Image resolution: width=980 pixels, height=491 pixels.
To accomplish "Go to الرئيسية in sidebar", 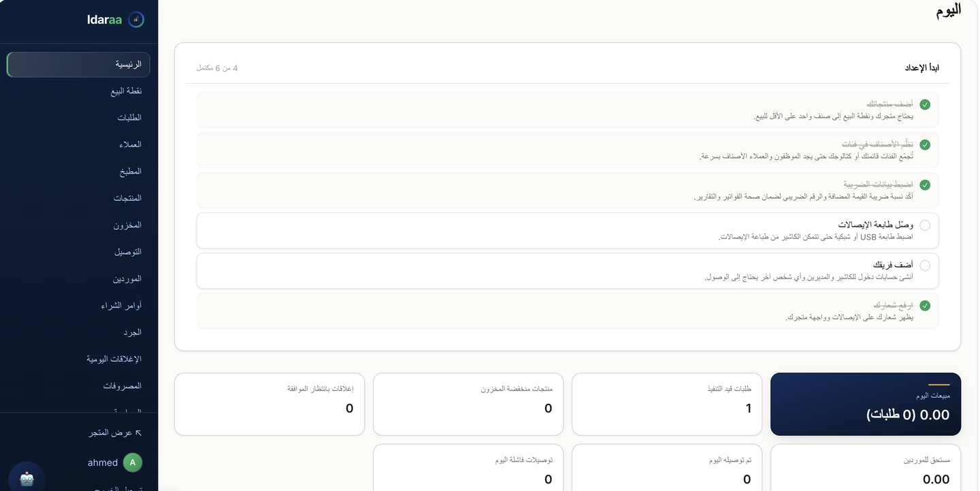I will [78, 65].
